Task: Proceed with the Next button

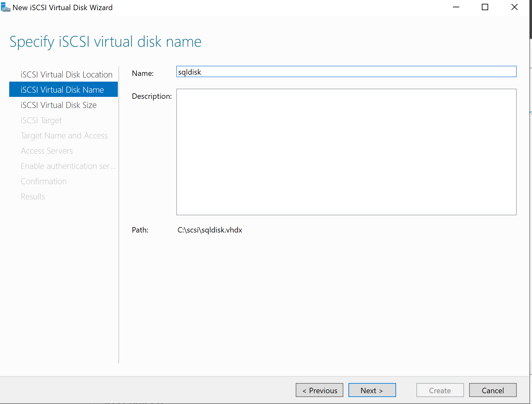Action: 372,390
